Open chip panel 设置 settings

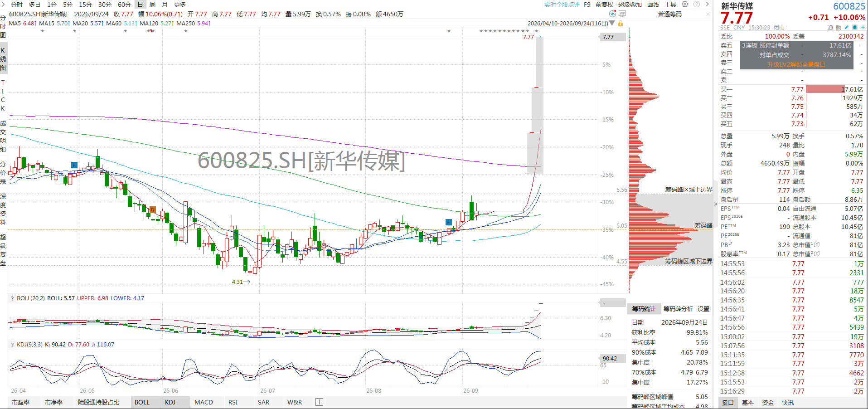703,309
